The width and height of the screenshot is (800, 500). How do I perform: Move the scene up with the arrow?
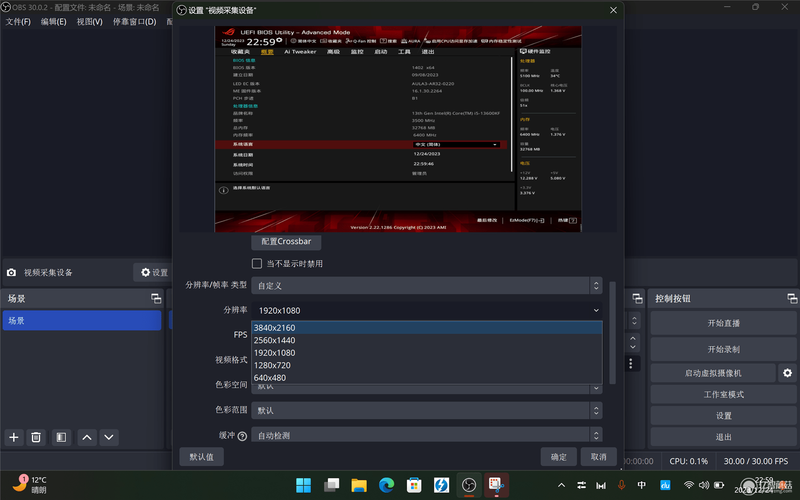87,437
